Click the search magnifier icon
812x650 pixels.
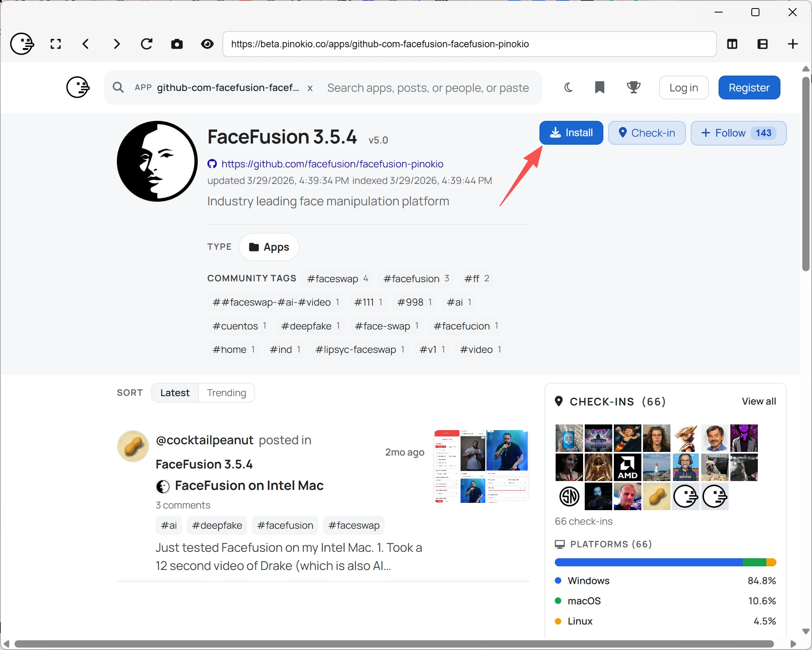pos(118,87)
